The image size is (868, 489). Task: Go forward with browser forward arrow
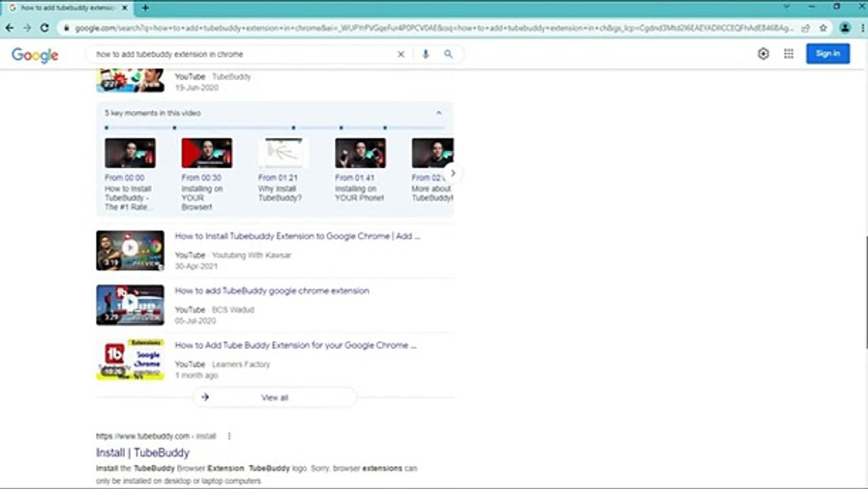coord(27,28)
